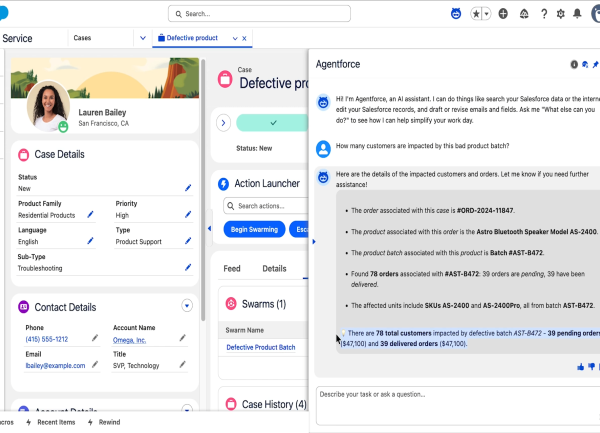Focus the global Search field
The width and height of the screenshot is (600, 433).
point(259,14)
